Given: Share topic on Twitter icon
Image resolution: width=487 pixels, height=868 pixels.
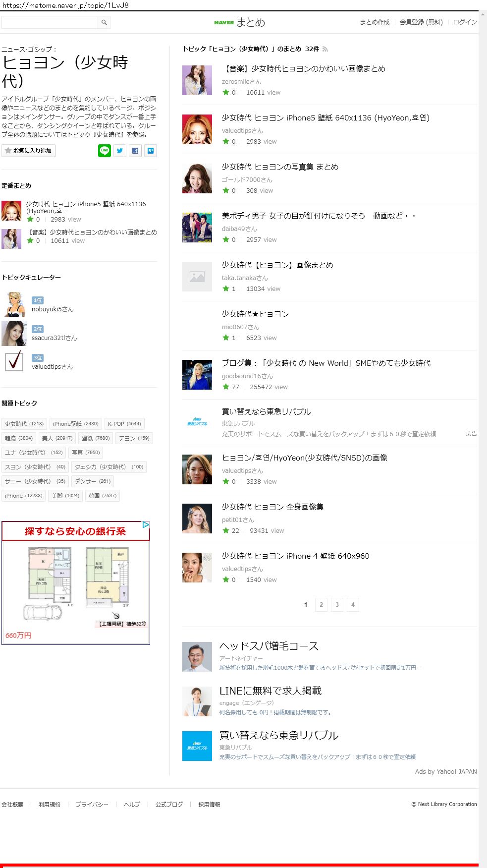Looking at the screenshot, I should [120, 151].
